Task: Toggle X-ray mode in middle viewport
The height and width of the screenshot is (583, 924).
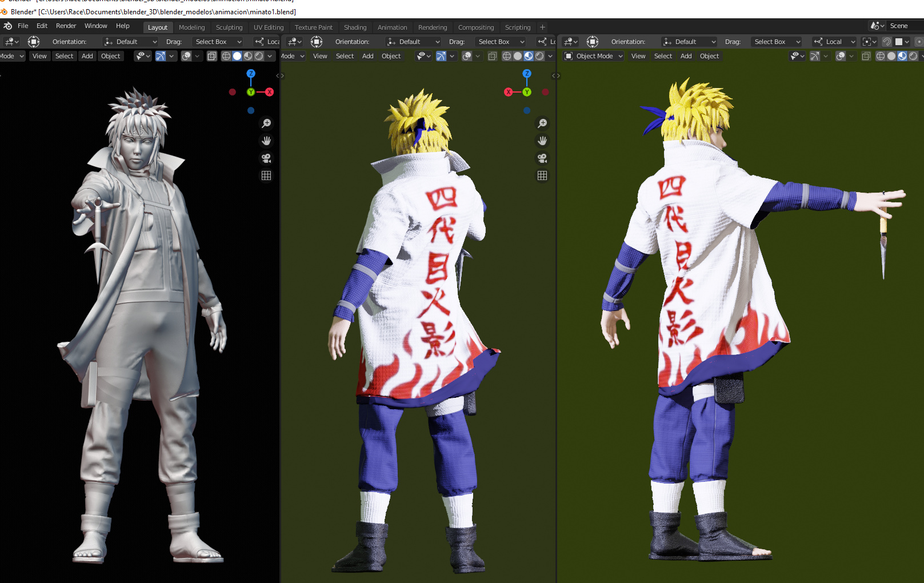Action: point(493,56)
